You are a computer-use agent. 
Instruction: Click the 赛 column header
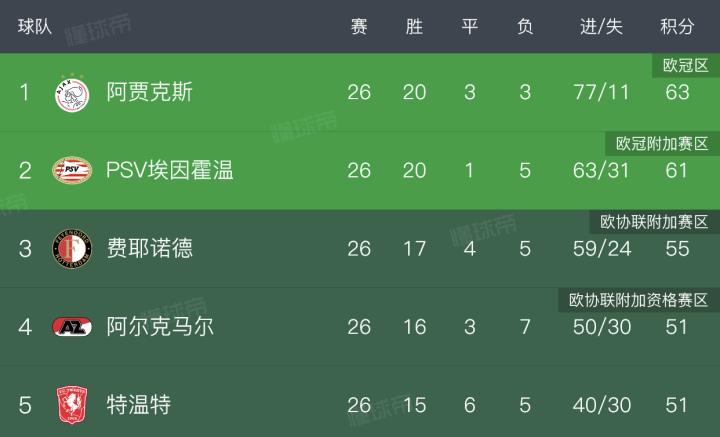point(359,27)
